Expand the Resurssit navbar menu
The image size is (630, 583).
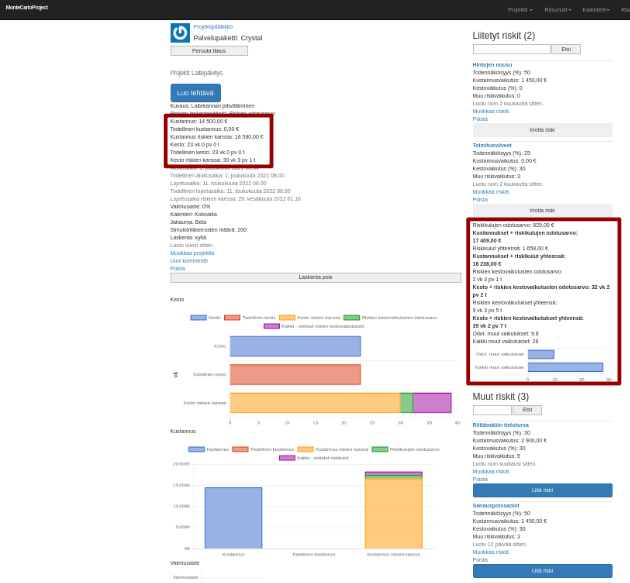click(x=557, y=9)
